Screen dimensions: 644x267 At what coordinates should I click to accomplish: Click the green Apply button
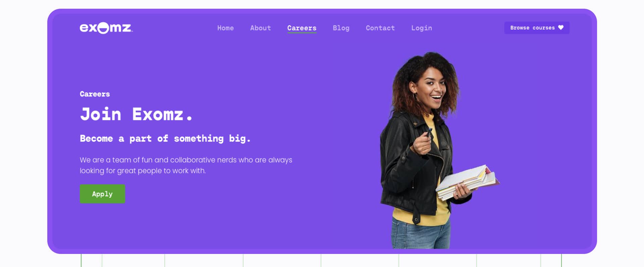[102, 194]
